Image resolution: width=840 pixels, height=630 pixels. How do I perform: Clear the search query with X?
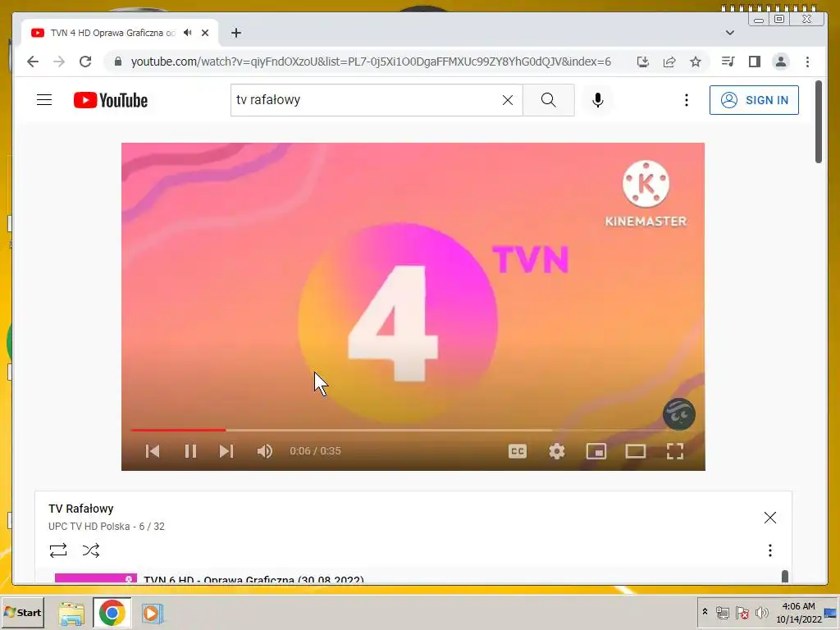pyautogui.click(x=508, y=100)
